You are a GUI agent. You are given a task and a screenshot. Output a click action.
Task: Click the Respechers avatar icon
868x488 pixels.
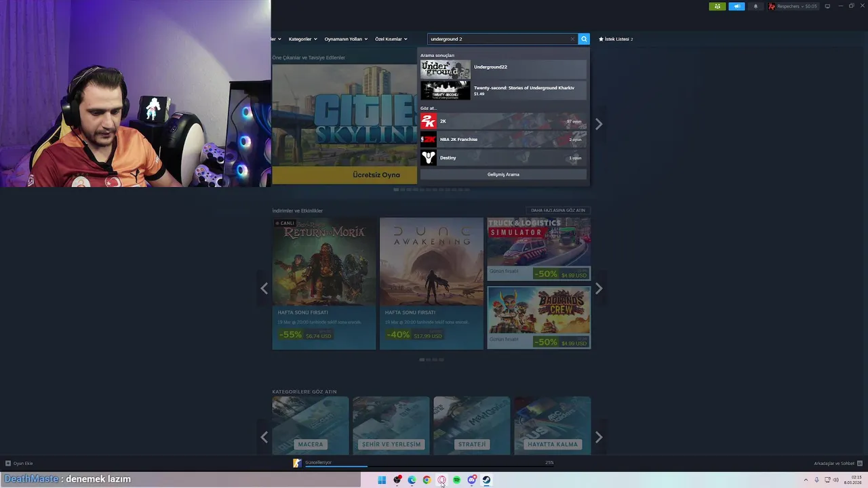point(772,6)
